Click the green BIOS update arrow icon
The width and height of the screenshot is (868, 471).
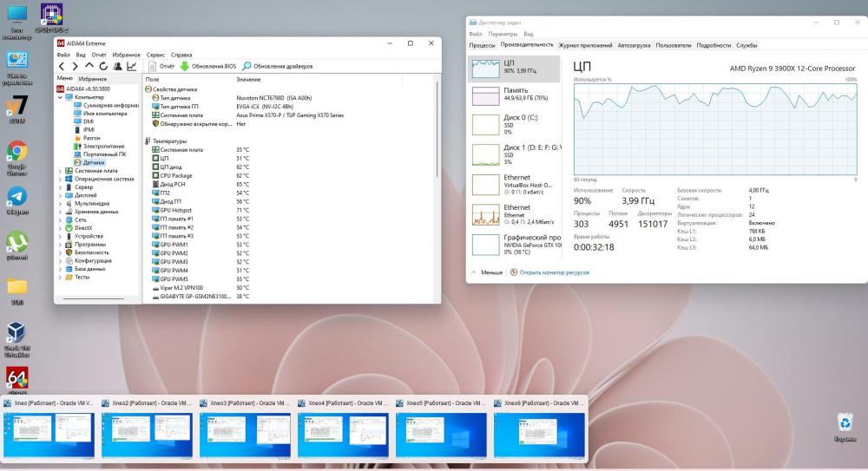coord(184,67)
